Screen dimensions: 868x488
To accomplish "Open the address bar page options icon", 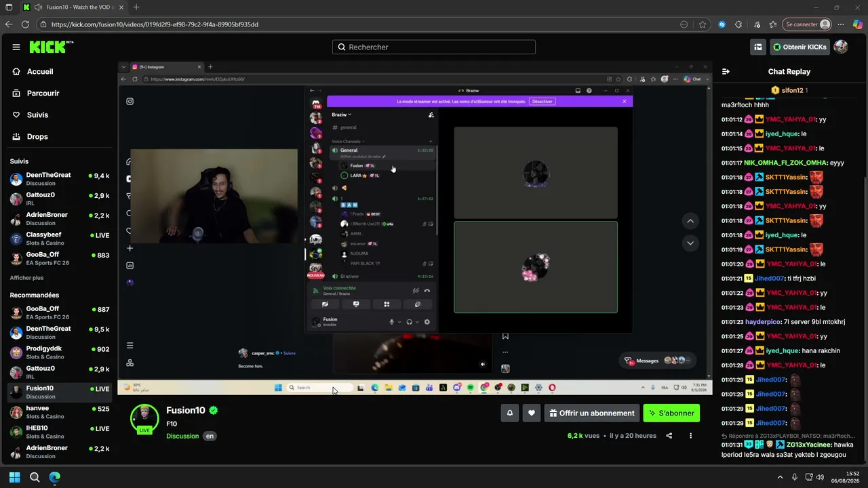I will (x=684, y=24).
